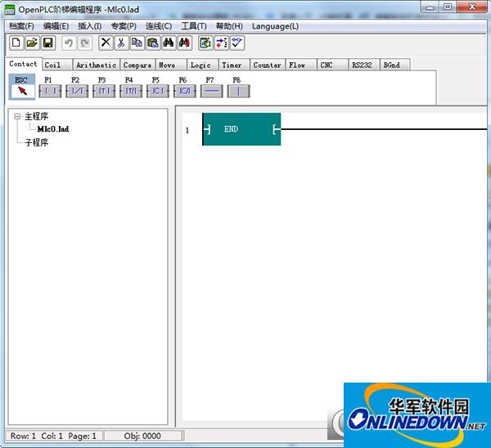Insert F2 normally closed contact
Viewport: 491px width, 448px height.
coord(77,91)
